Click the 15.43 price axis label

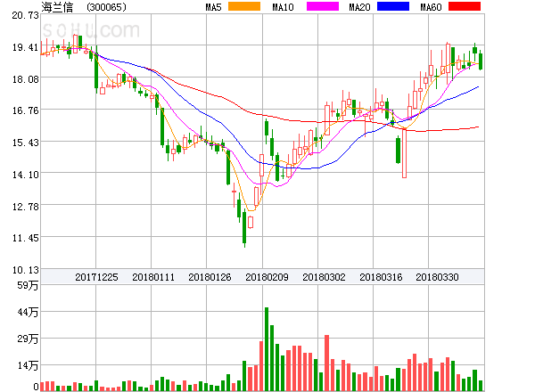pos(25,143)
